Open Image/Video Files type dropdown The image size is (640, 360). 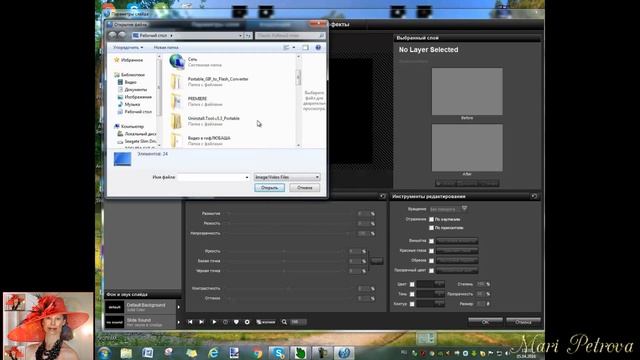coord(287,177)
